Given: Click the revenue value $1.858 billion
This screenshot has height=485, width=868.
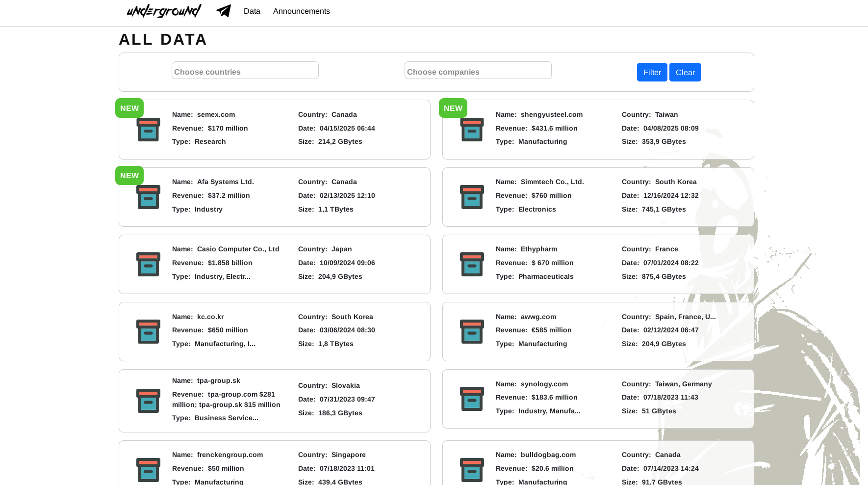Looking at the screenshot, I should pos(230,263).
